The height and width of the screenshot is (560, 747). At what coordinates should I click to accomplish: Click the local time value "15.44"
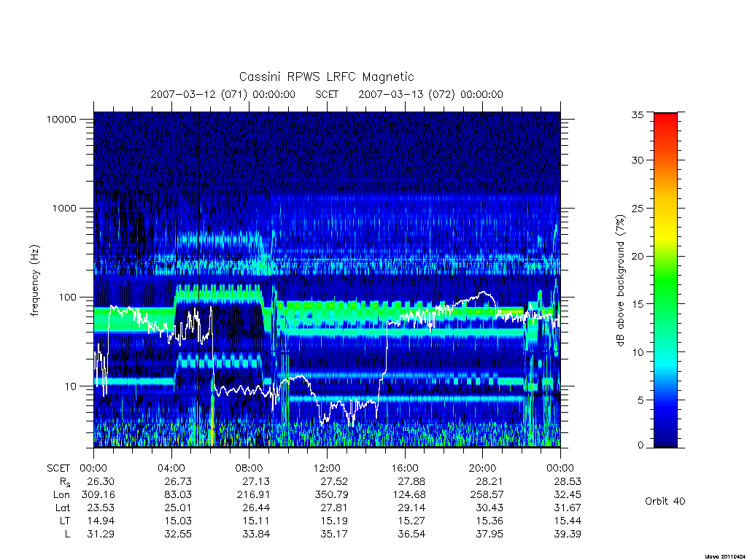tap(568, 521)
